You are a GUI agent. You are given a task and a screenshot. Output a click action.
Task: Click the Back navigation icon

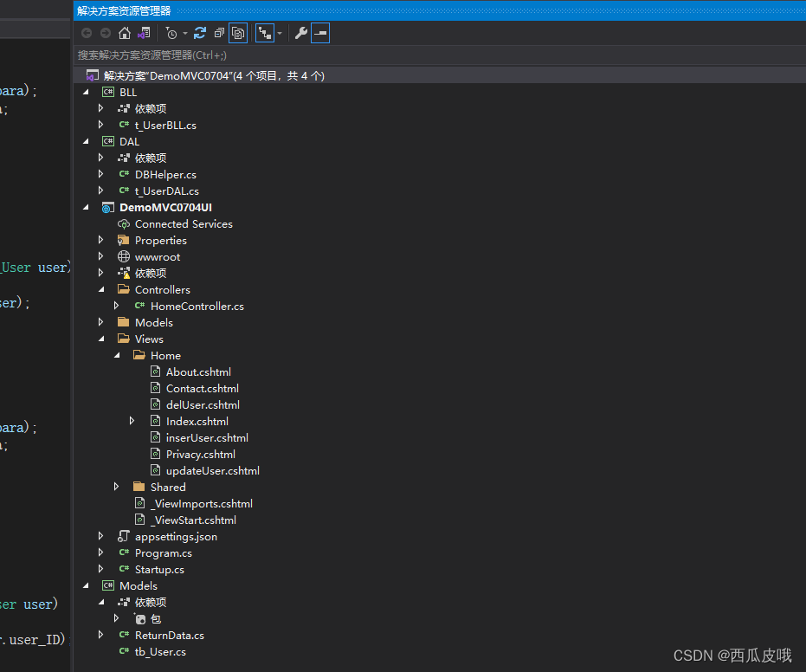pos(87,33)
